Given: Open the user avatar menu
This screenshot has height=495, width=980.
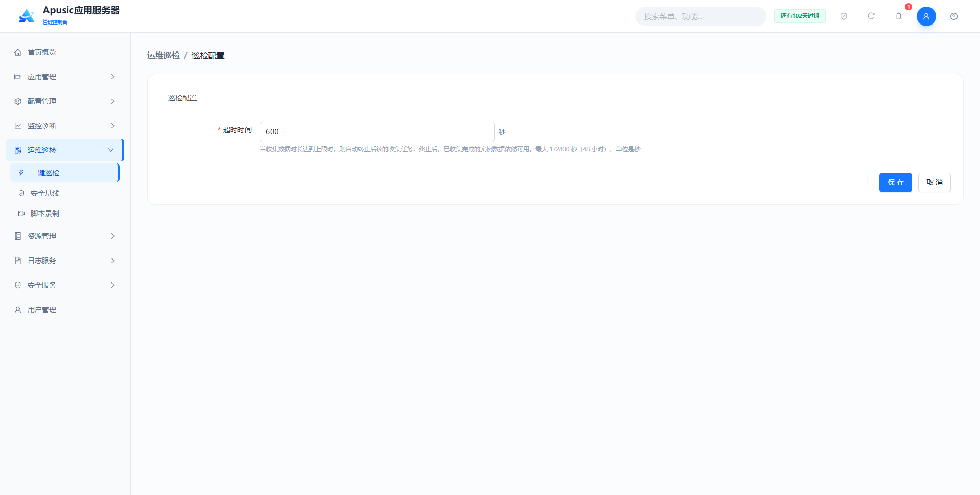Looking at the screenshot, I should click(x=926, y=16).
